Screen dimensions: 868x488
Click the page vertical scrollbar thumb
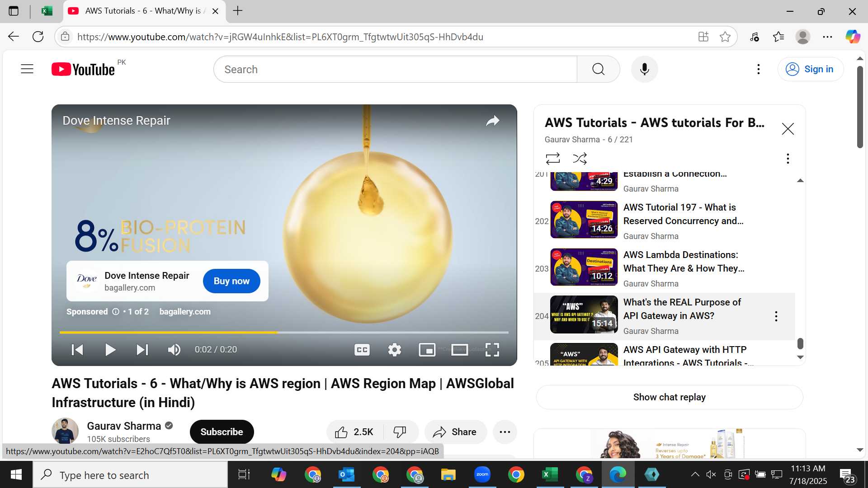pyautogui.click(x=860, y=107)
